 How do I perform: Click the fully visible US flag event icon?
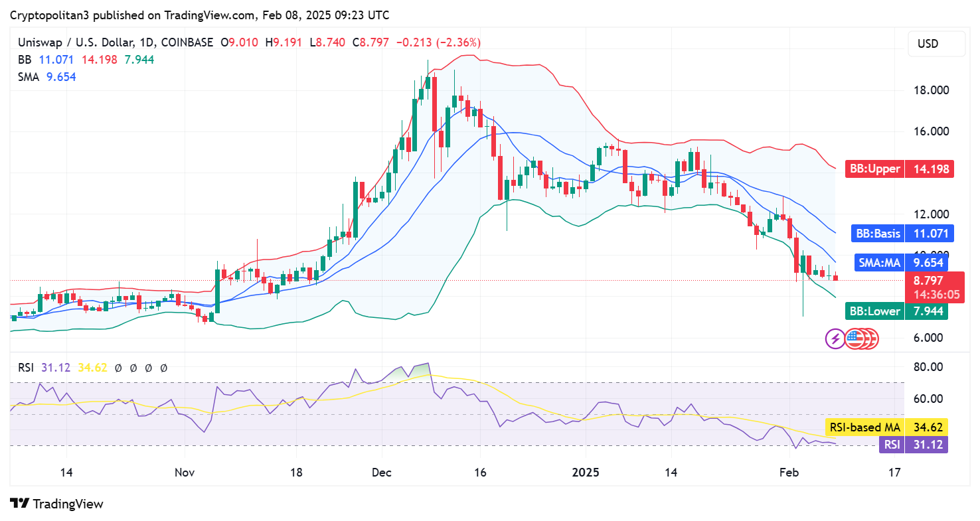(x=853, y=338)
